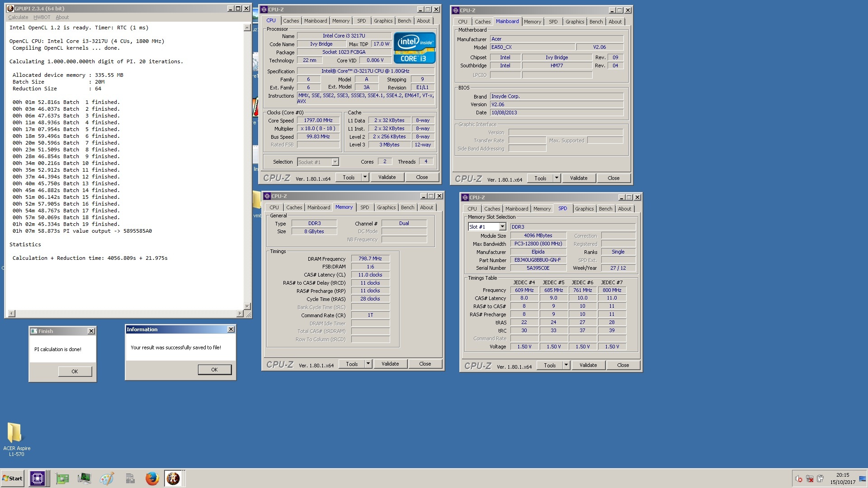This screenshot has height=488, width=868.
Task: Click Validate in the CPU tab window
Action: (x=387, y=178)
